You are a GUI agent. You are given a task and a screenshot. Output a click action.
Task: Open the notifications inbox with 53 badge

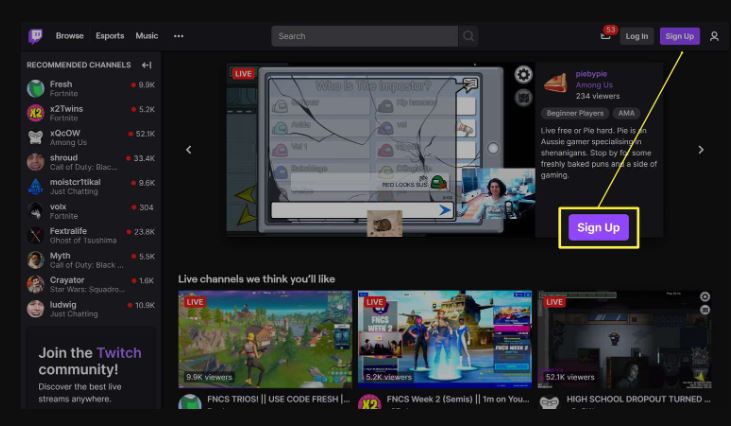click(607, 34)
